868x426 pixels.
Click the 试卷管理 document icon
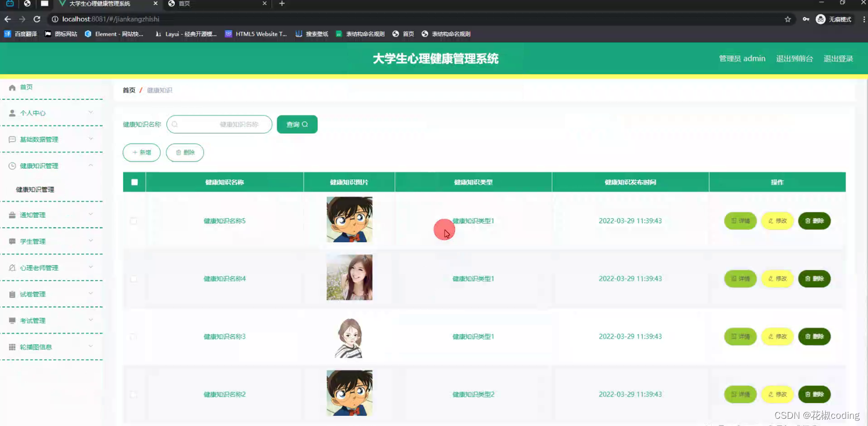[x=11, y=293]
